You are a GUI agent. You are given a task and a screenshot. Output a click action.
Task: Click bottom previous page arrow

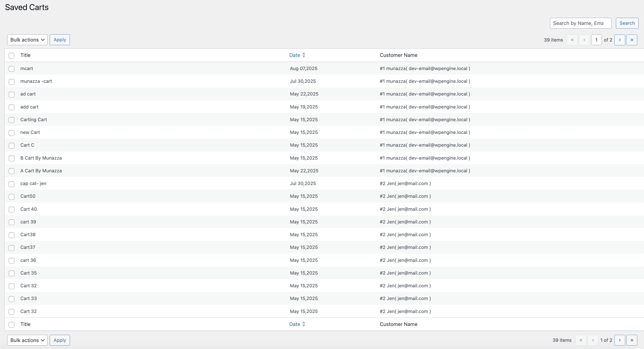point(593,340)
